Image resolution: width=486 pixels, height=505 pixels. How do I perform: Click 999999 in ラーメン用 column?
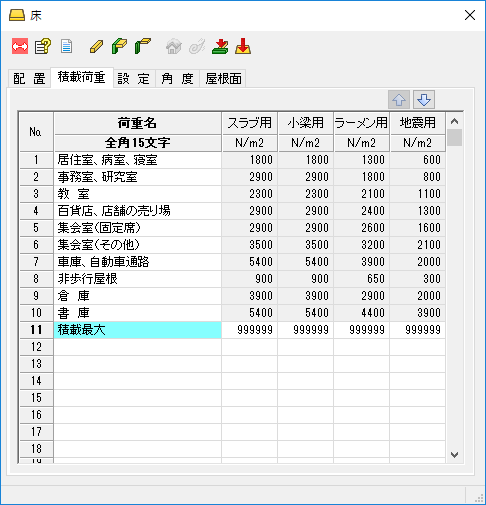point(362,330)
